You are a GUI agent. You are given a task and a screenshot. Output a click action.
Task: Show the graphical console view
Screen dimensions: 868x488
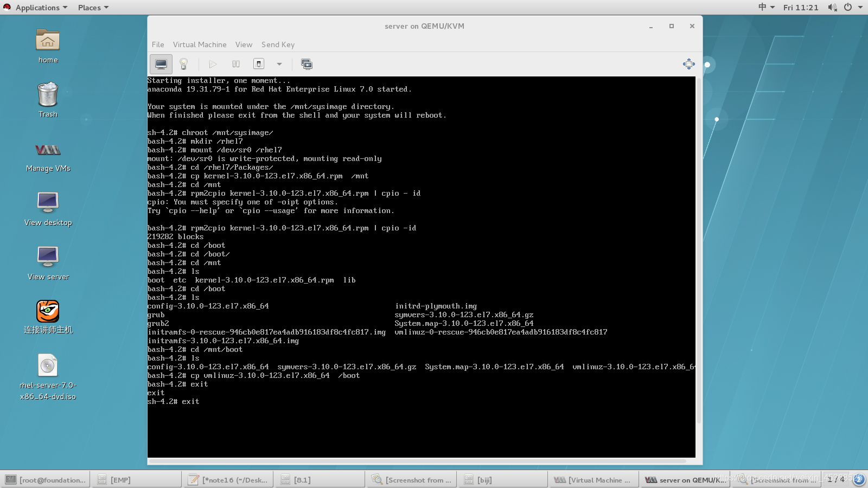pyautogui.click(x=161, y=64)
